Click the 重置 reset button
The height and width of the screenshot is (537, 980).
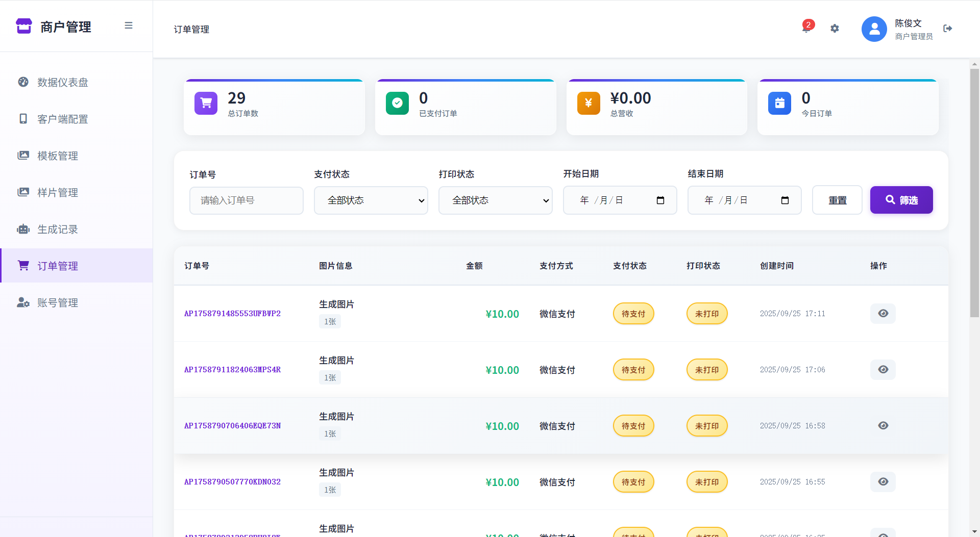837,200
